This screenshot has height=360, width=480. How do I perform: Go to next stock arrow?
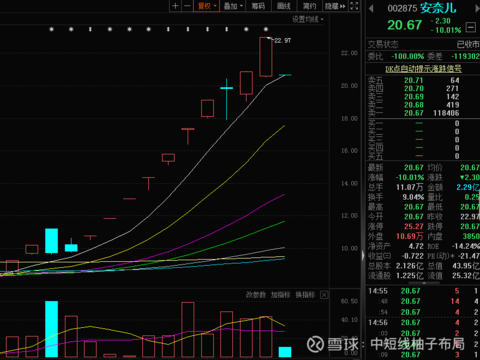[477, 8]
